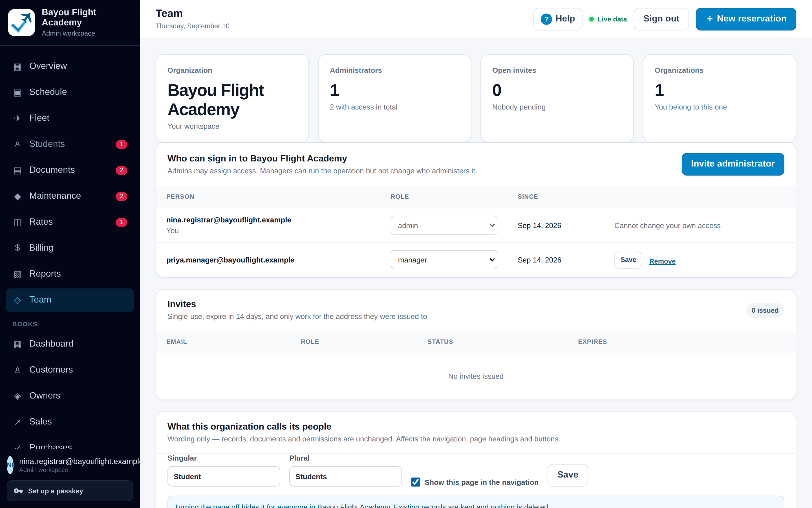Viewport: 812px width, 508px height.
Task: Click the Reports hatched icon
Action: [17, 274]
